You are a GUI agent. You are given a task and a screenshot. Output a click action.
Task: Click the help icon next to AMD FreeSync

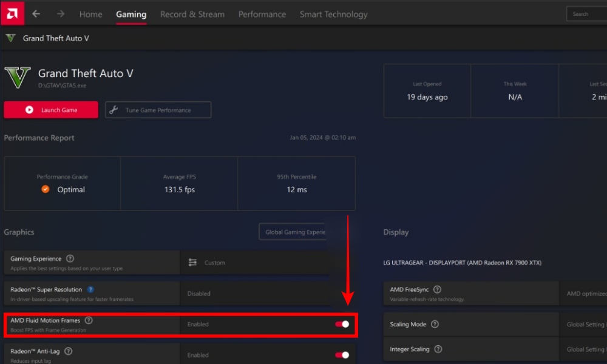(x=437, y=289)
